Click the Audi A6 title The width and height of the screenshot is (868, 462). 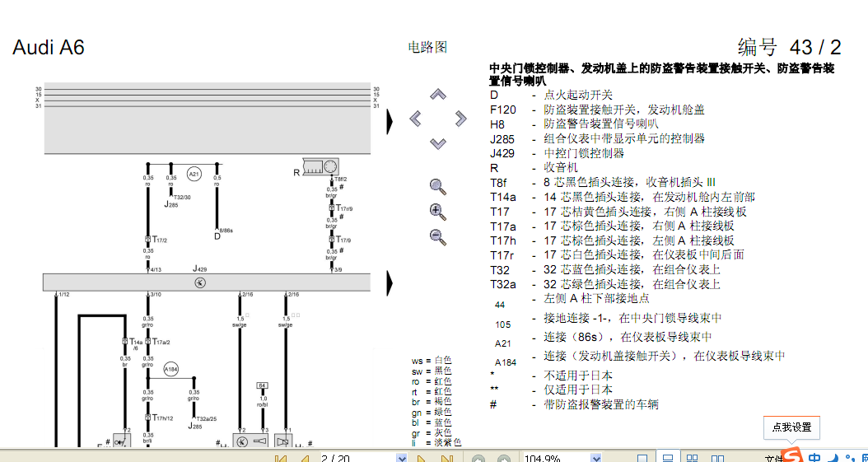[48, 48]
